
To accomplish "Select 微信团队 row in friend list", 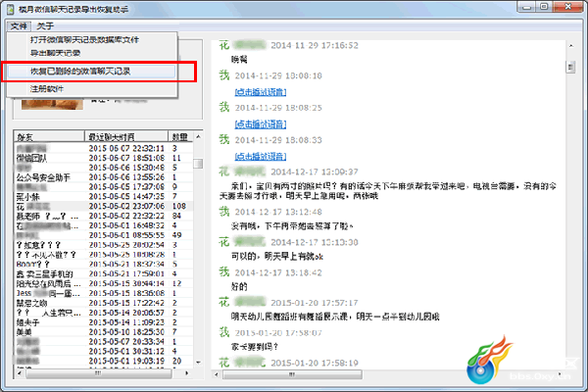I will (104, 158).
